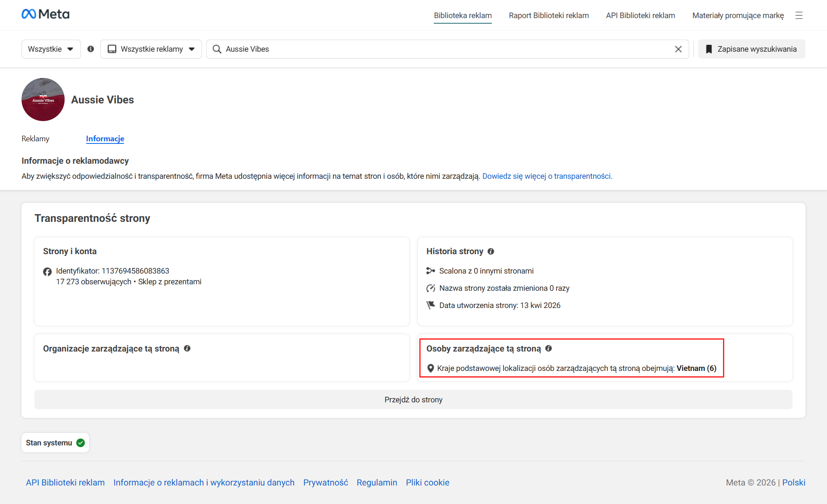Click the Stan systemu button
827x504 pixels.
click(x=55, y=443)
